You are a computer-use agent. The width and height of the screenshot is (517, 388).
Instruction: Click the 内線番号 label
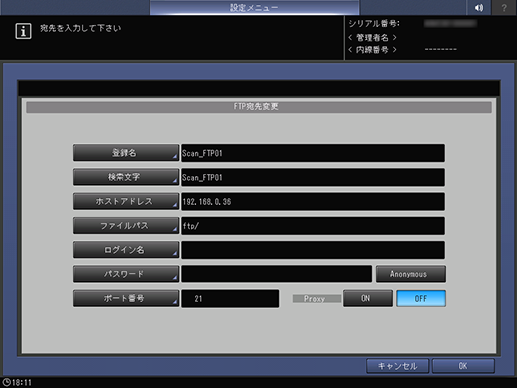tap(372, 50)
